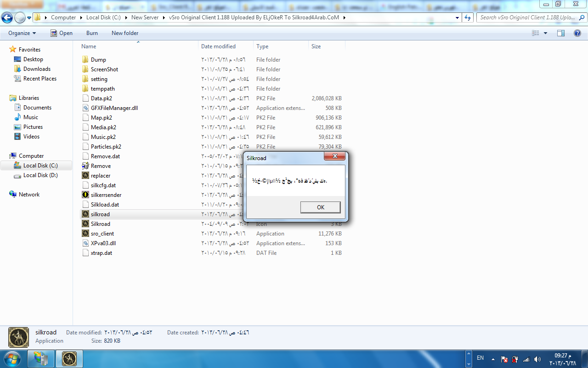Open Downloads in Favorites
The image size is (588, 368).
coord(37,69)
